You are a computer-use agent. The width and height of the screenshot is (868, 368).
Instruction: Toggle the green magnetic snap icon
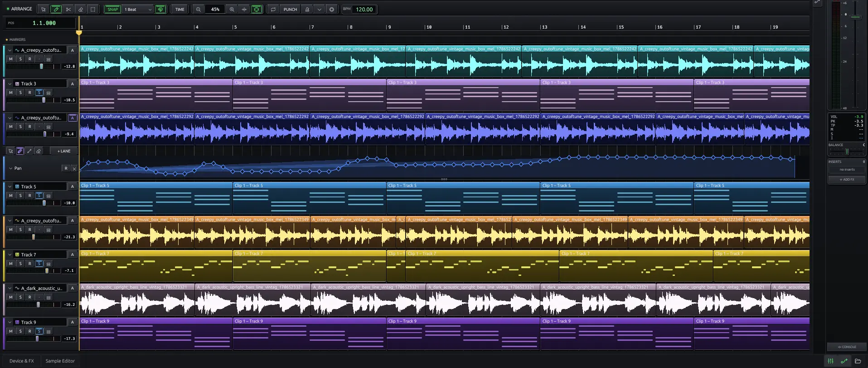click(160, 9)
